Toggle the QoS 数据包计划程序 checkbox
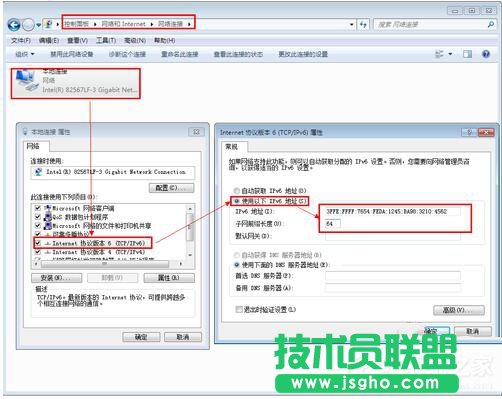 point(38,217)
